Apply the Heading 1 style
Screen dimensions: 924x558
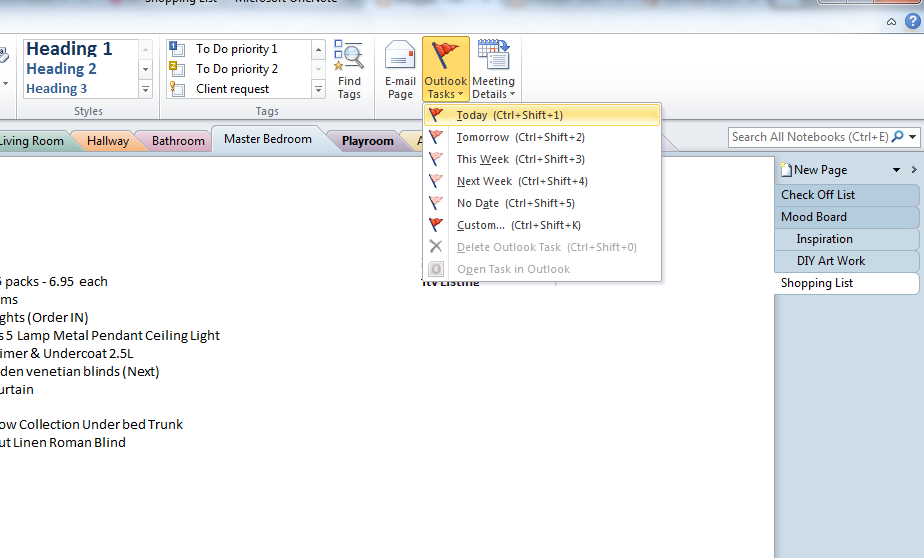tap(69, 48)
